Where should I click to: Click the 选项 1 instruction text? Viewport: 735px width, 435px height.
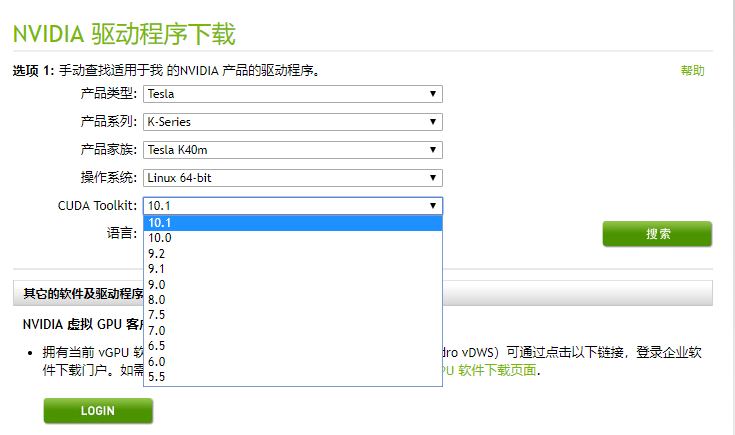click(166, 71)
